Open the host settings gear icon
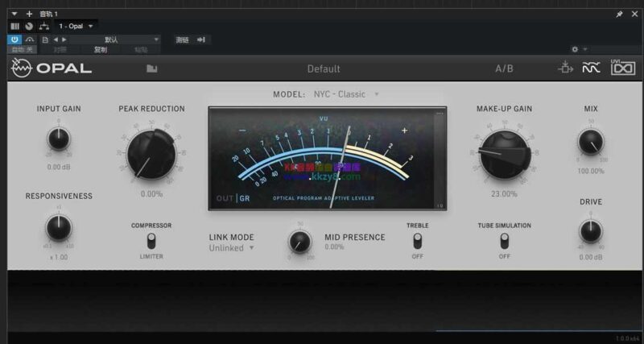The height and width of the screenshot is (344, 644). pyautogui.click(x=575, y=49)
